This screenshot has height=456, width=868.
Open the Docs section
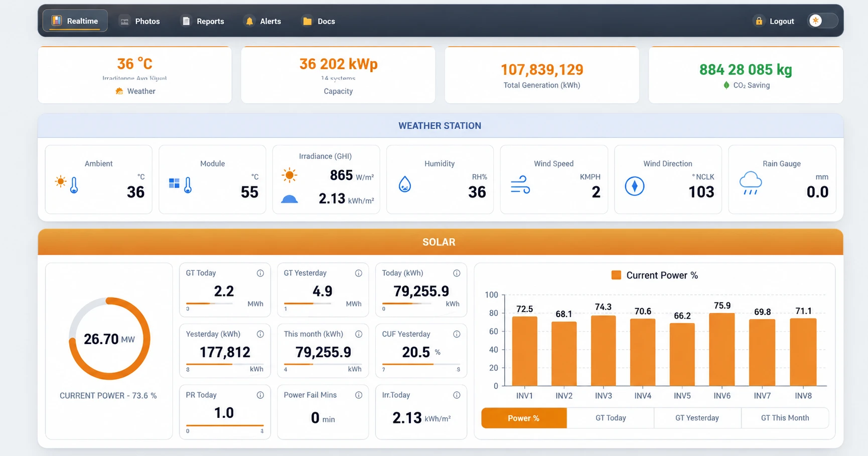319,21
